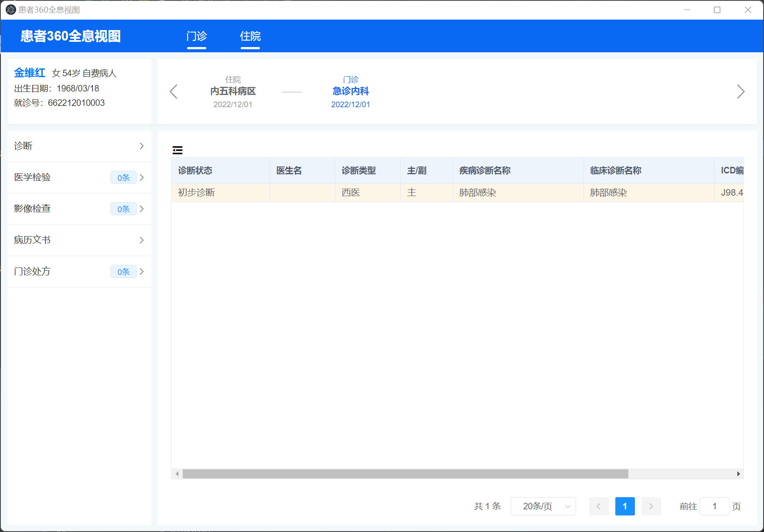Open the 医学检验 sidebar section
764x532 pixels.
[79, 177]
